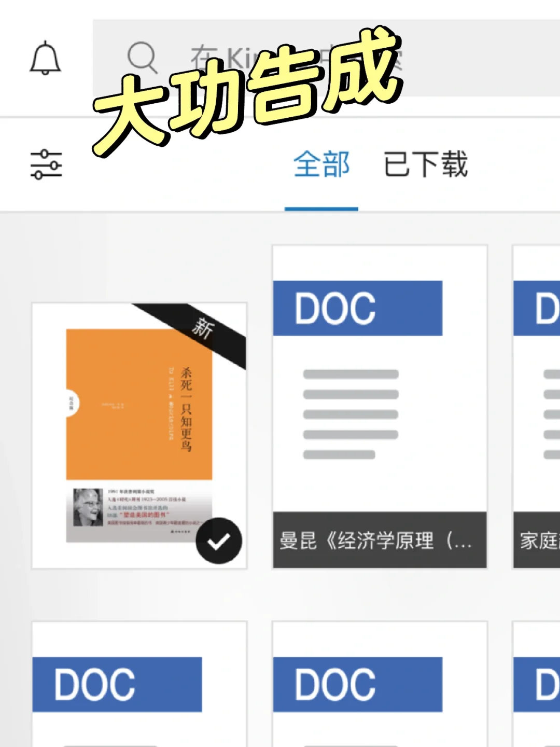Open the DOC document below 曼昆《经济学原理
The image size is (560, 747).
(380, 684)
